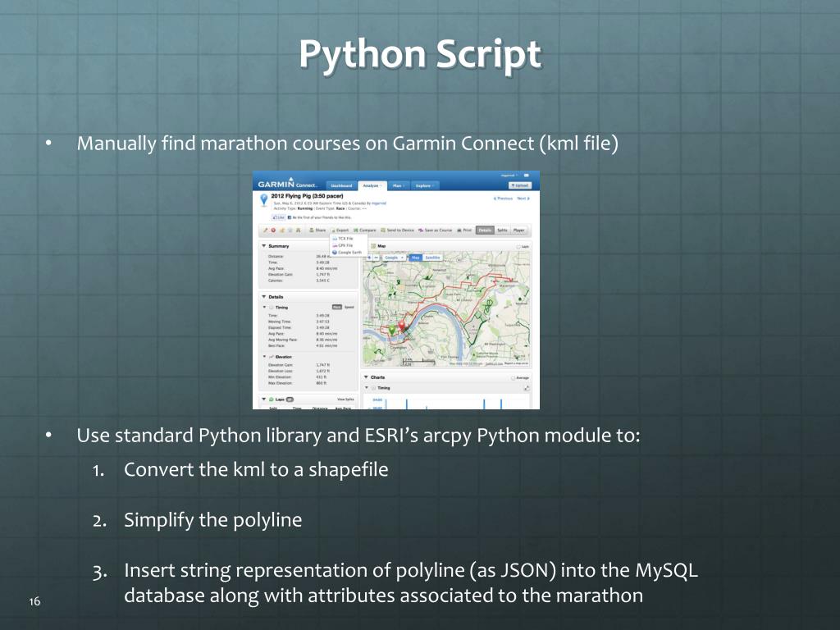840x630 pixels.
Task: Click the Map panel icon
Action: pos(373,246)
